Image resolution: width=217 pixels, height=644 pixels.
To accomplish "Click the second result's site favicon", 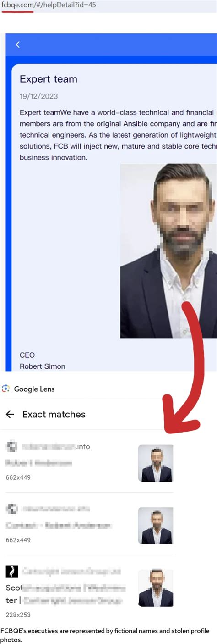I will (11, 509).
